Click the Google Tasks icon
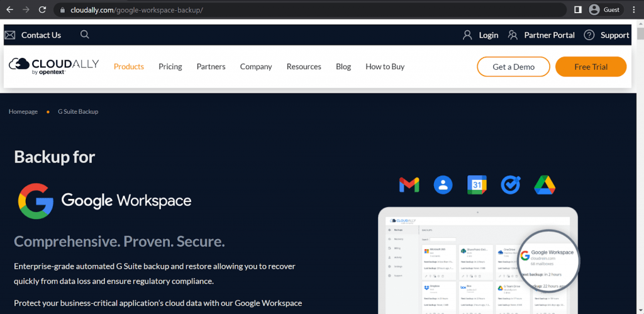The image size is (644, 314). [511, 185]
